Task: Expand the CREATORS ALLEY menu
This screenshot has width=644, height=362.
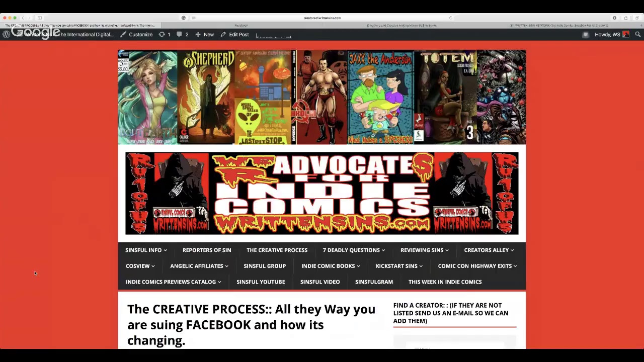Action: (x=489, y=250)
